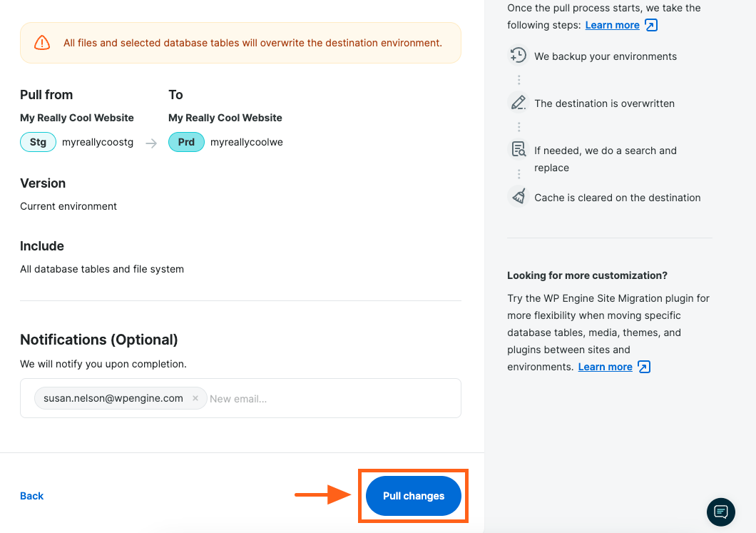Screen dimensions: 756x533
Task: Open the chat support bubble icon
Action: [720, 511]
